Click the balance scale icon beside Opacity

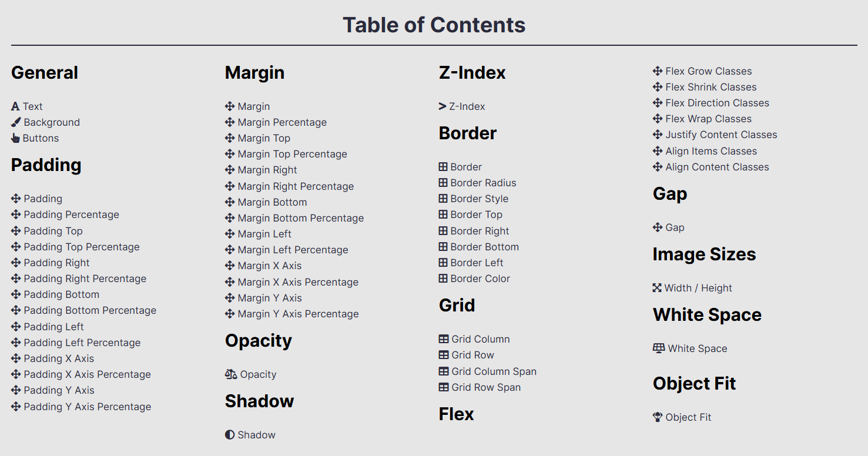click(231, 374)
